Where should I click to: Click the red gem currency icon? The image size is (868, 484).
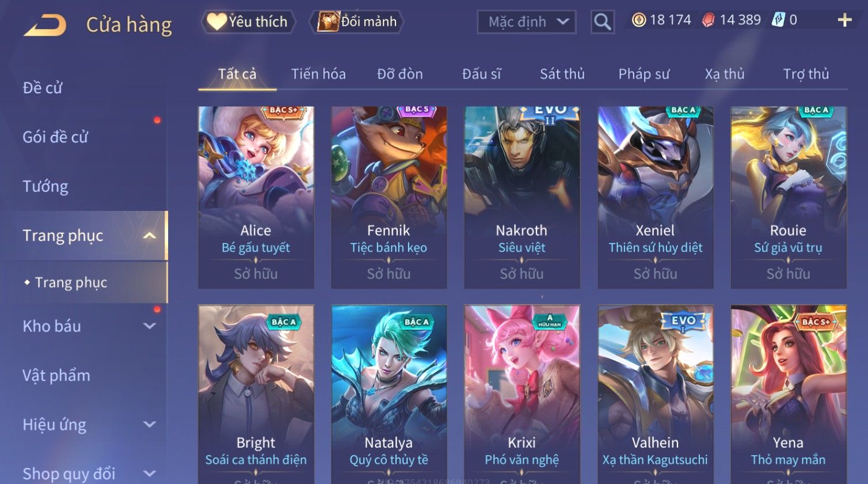click(x=709, y=20)
